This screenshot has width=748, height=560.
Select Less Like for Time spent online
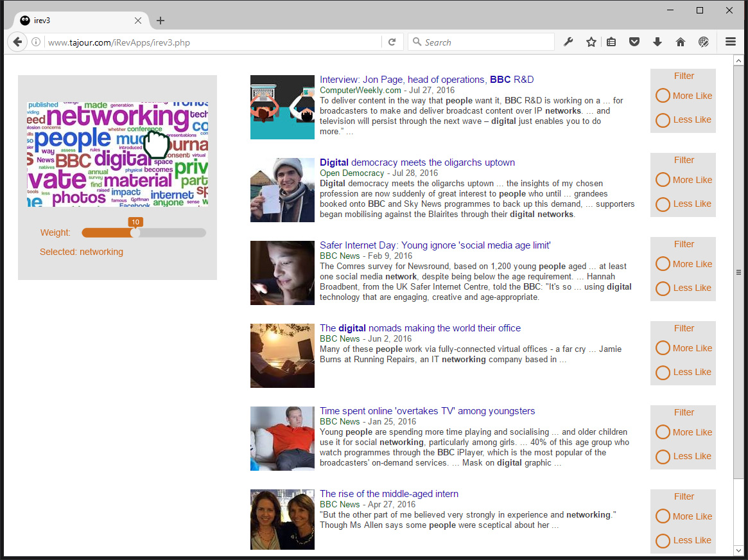pos(663,457)
